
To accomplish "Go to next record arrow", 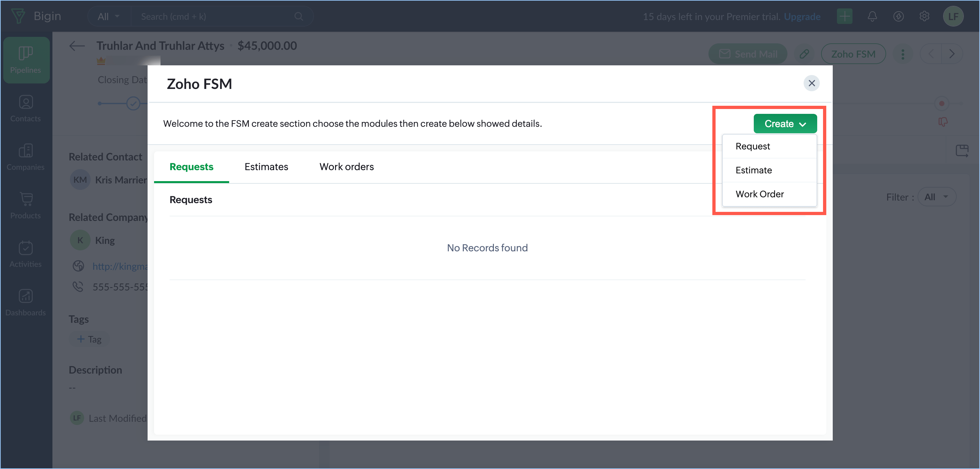I will (952, 54).
